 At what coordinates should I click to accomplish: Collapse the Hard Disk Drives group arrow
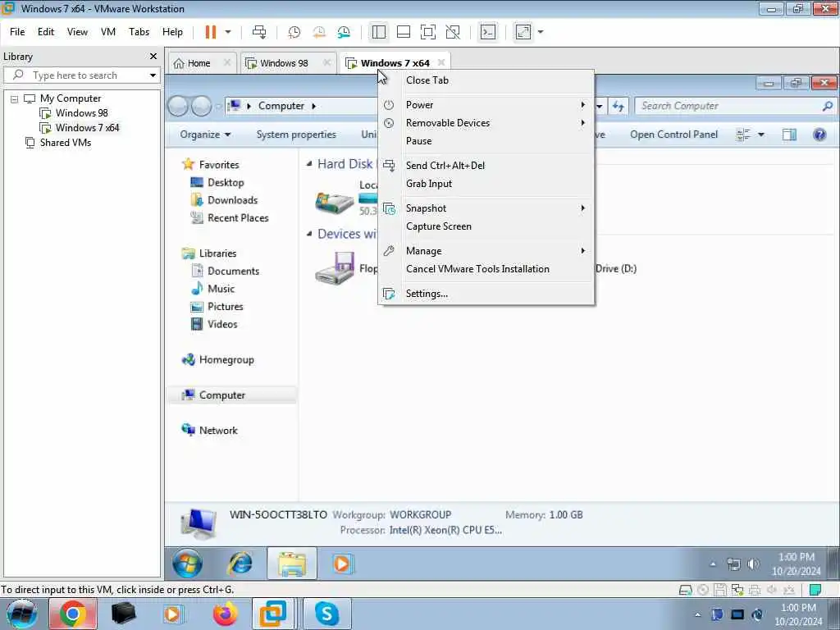coord(309,164)
